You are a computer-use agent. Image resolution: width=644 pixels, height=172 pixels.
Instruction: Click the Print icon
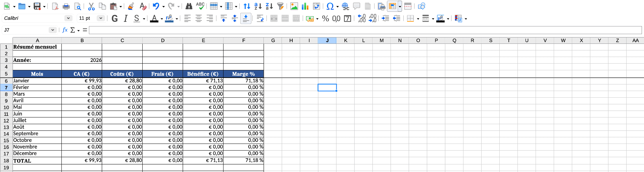pos(66,6)
